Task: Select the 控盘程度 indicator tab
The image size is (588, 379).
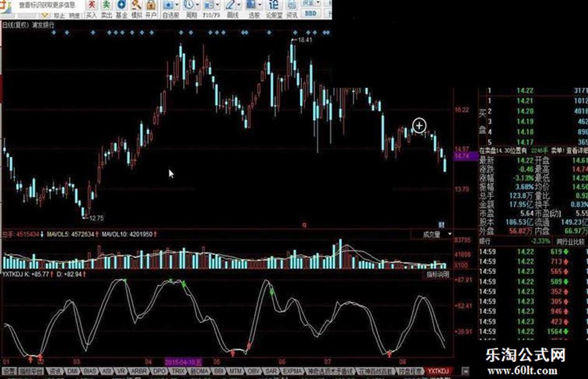Action: (410, 371)
